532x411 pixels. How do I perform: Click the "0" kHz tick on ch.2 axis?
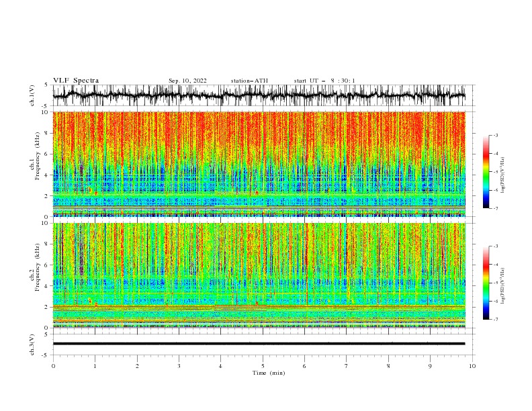[x=48, y=328]
